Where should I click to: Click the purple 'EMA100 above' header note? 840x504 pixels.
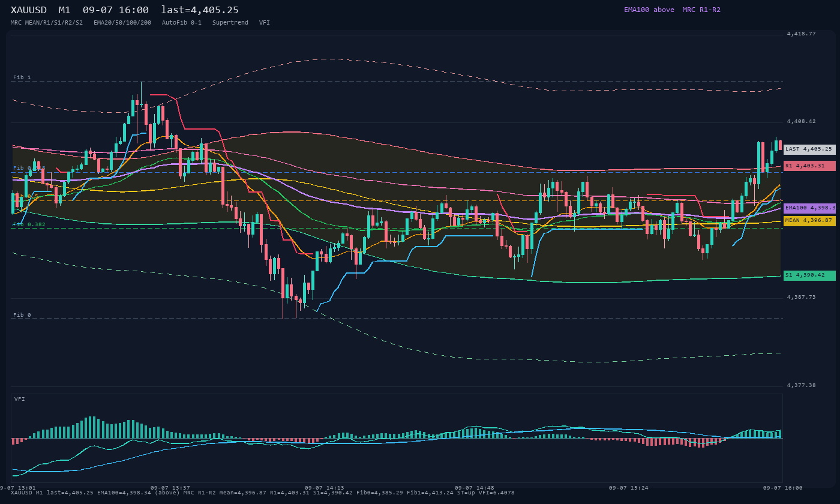tap(649, 10)
